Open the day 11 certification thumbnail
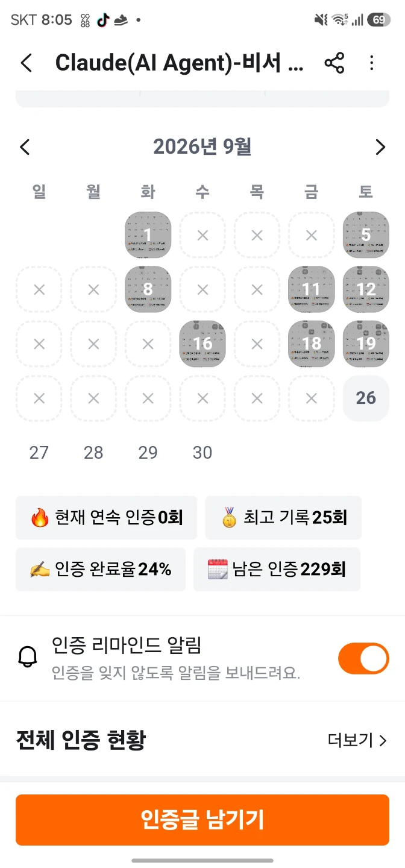405x868 pixels. [311, 289]
